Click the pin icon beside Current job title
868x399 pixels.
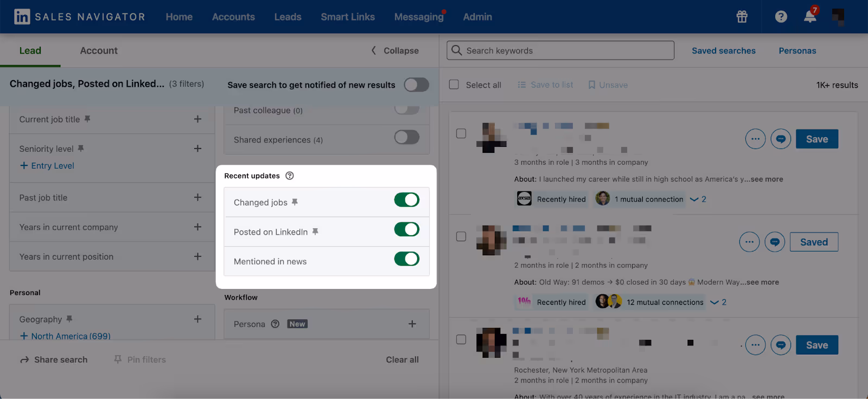tap(87, 119)
